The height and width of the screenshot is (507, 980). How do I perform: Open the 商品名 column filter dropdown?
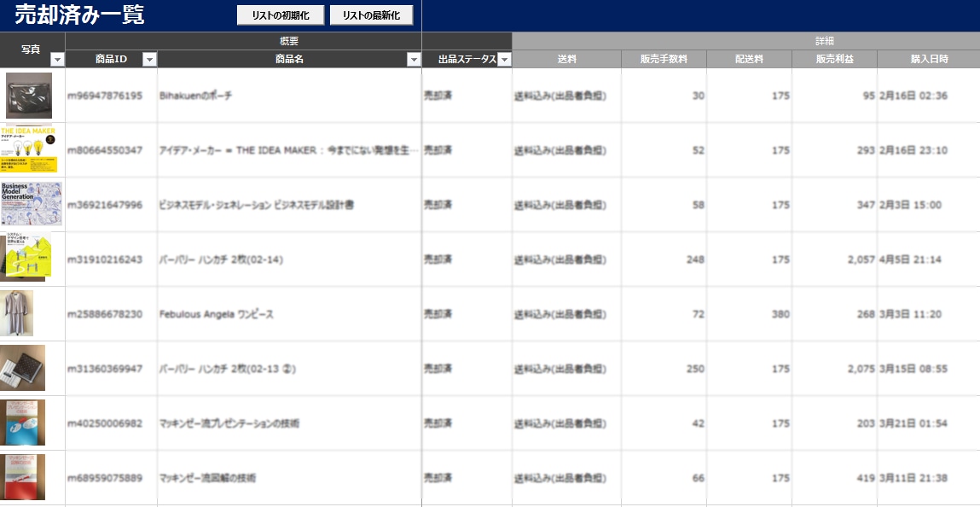[x=414, y=60]
